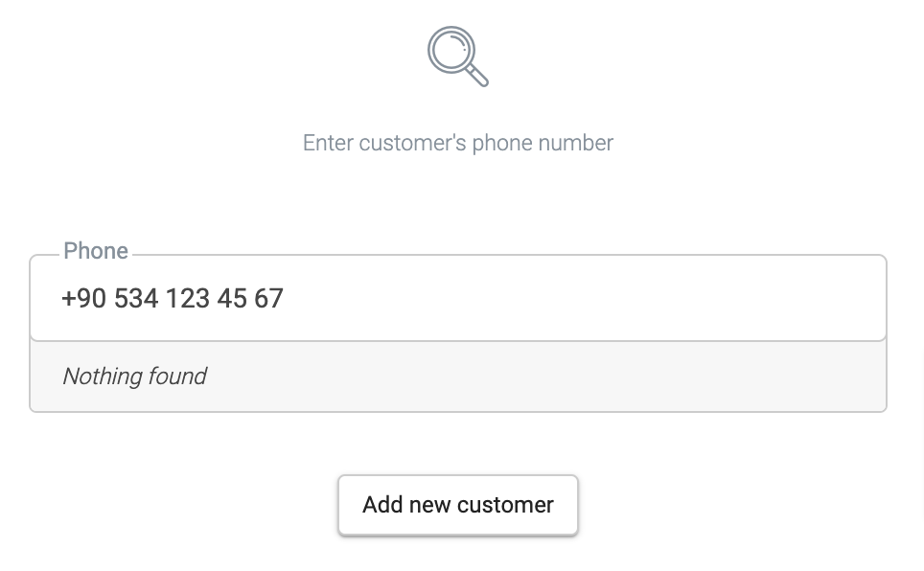Click on "123" in the phone number
924x571 pixels.
187,299
